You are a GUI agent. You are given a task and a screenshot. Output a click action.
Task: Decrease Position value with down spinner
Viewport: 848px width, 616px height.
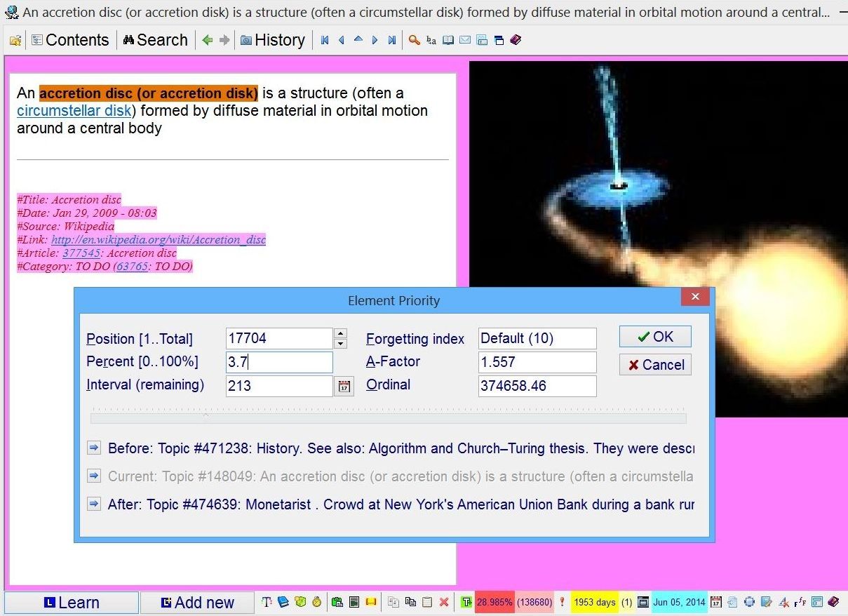pyautogui.click(x=341, y=344)
